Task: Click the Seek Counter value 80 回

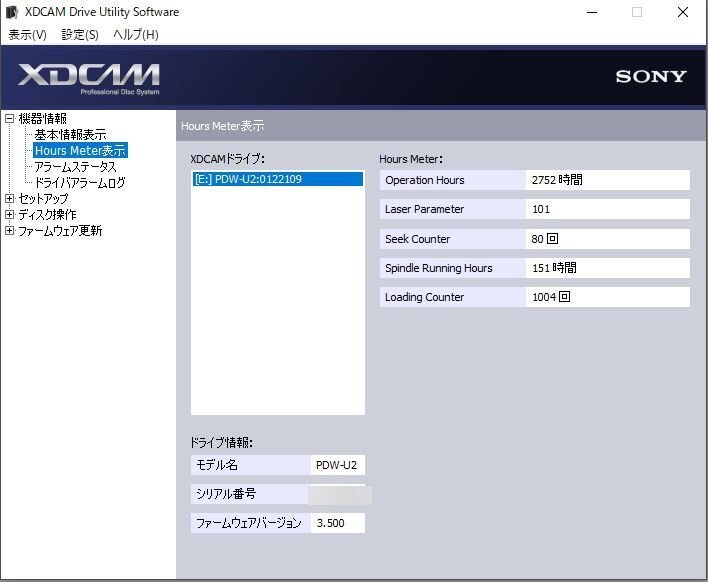Action: (x=607, y=239)
